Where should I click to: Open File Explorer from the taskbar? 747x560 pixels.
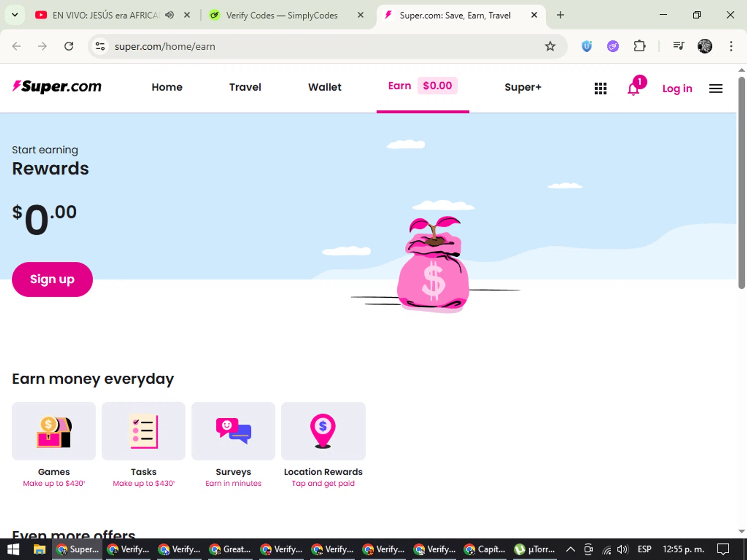[39, 549]
